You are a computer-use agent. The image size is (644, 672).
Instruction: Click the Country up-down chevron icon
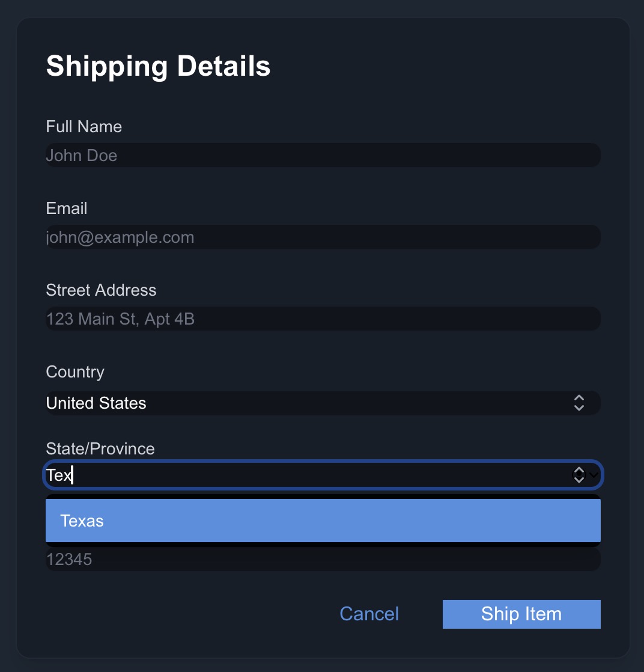(x=579, y=403)
